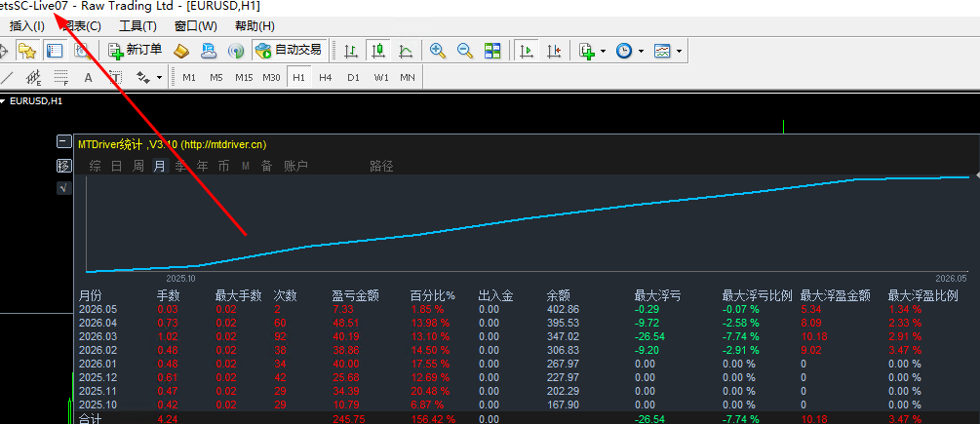Select W1 timeframe
980x424 pixels.
coord(380,78)
